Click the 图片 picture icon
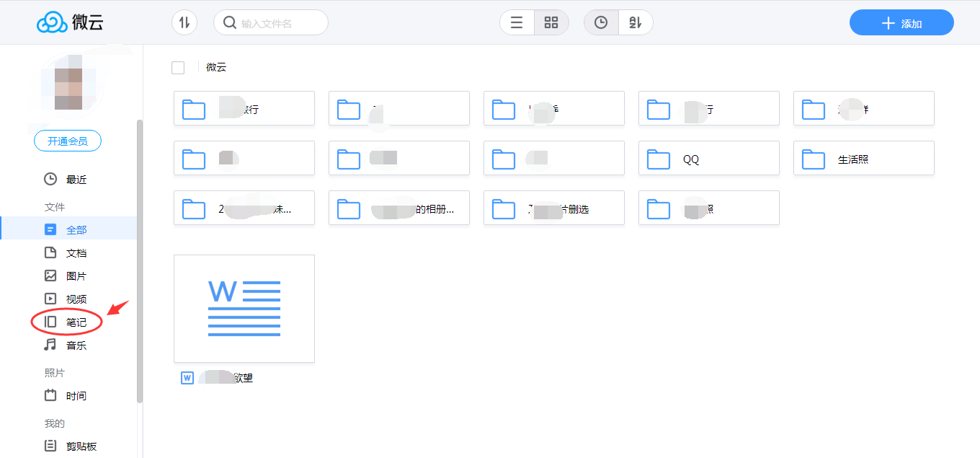The width and height of the screenshot is (980, 458). (50, 276)
